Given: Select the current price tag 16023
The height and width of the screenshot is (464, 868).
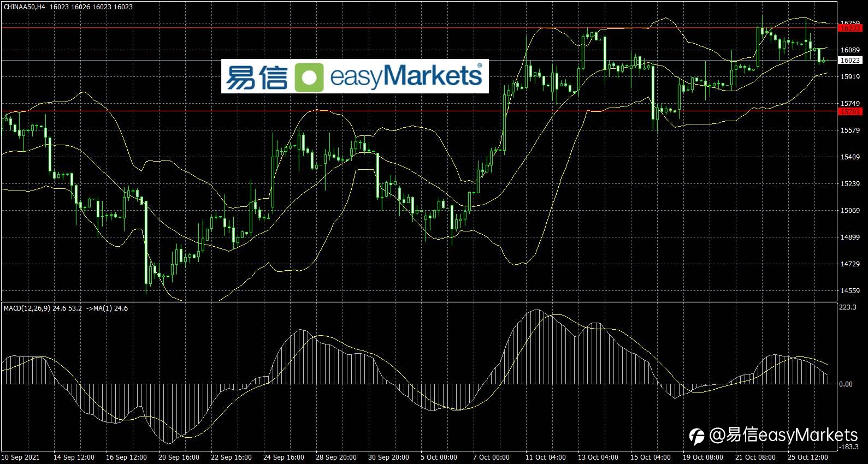Looking at the screenshot, I should point(850,61).
